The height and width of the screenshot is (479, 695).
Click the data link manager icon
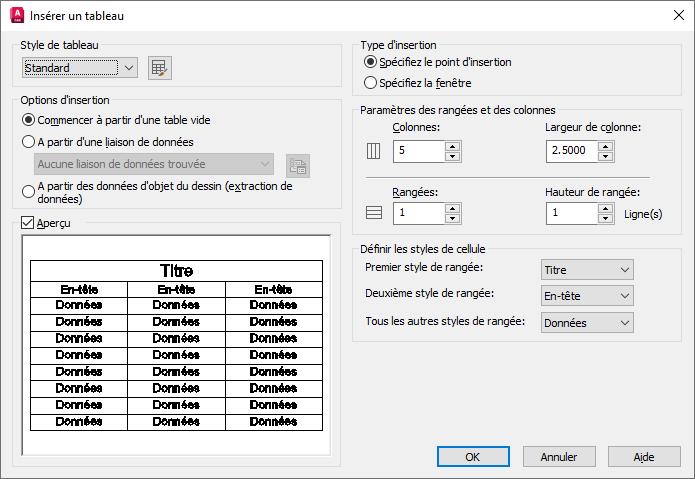click(297, 165)
